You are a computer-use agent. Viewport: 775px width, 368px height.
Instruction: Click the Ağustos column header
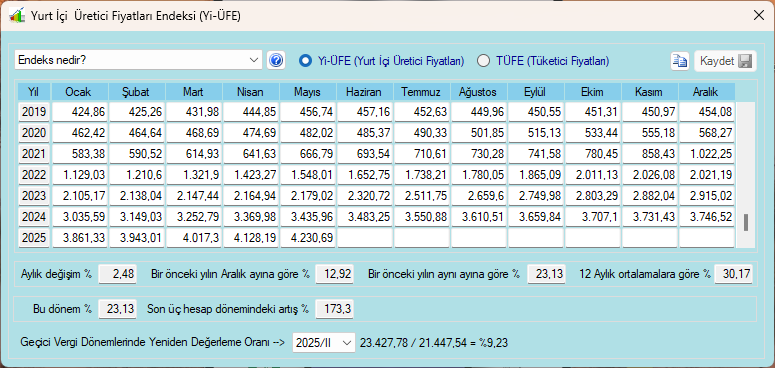pos(478,92)
